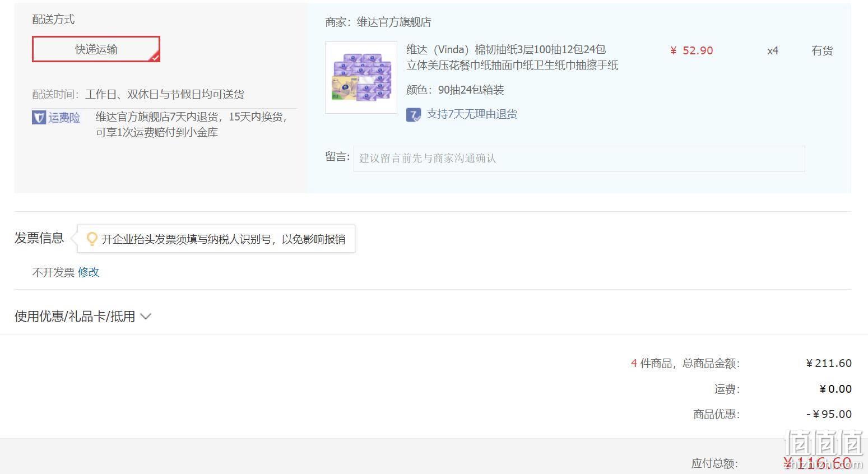This screenshot has height=474, width=868.
Task: Click the quantity x4 text
Action: pyautogui.click(x=773, y=50)
